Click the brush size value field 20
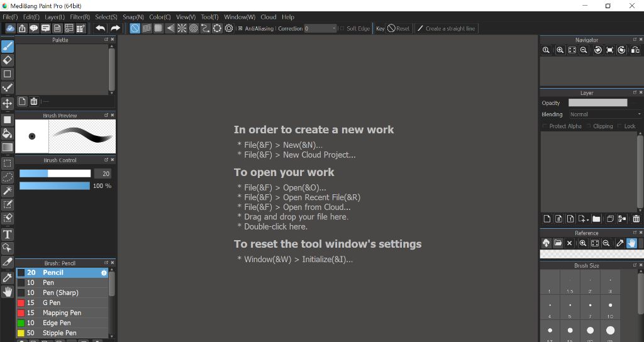The width and height of the screenshot is (644, 342). click(x=103, y=174)
